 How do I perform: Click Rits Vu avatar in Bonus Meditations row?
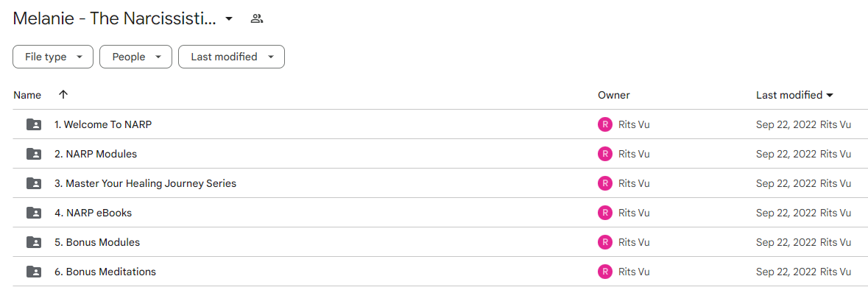click(605, 272)
